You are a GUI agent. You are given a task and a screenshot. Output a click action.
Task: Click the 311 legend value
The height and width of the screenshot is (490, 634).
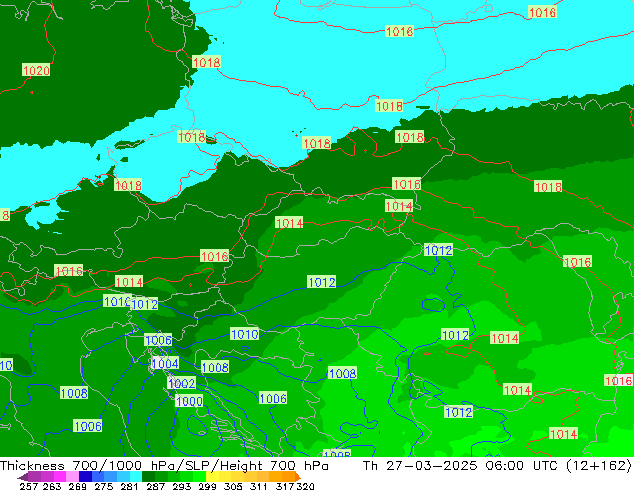[x=259, y=486]
